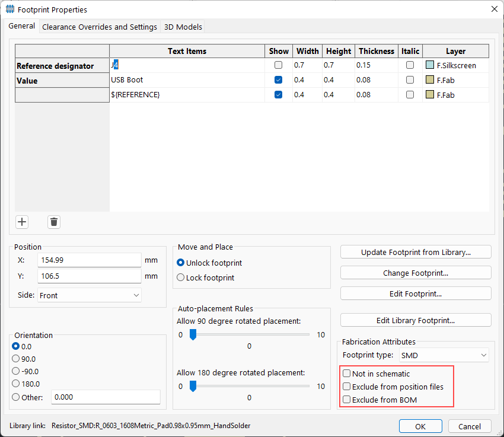The image size is (504, 437).
Task: Click the Layer column header
Action: pyautogui.click(x=456, y=51)
